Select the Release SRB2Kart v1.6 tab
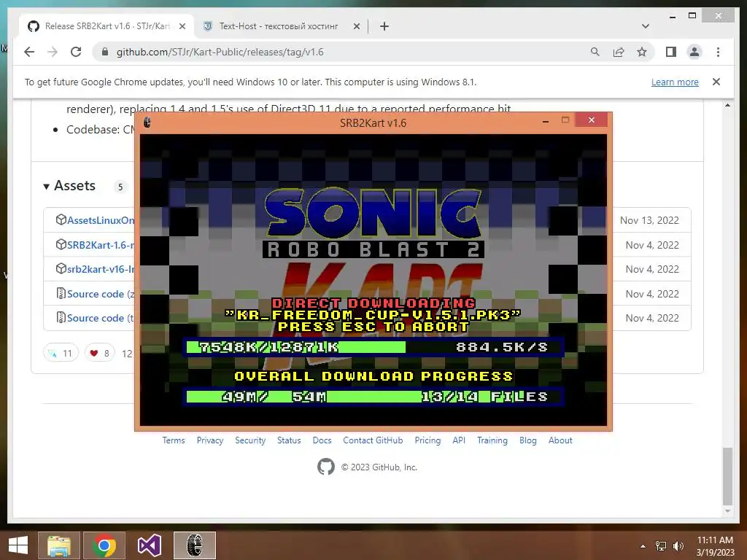The image size is (747, 560). 107,26
